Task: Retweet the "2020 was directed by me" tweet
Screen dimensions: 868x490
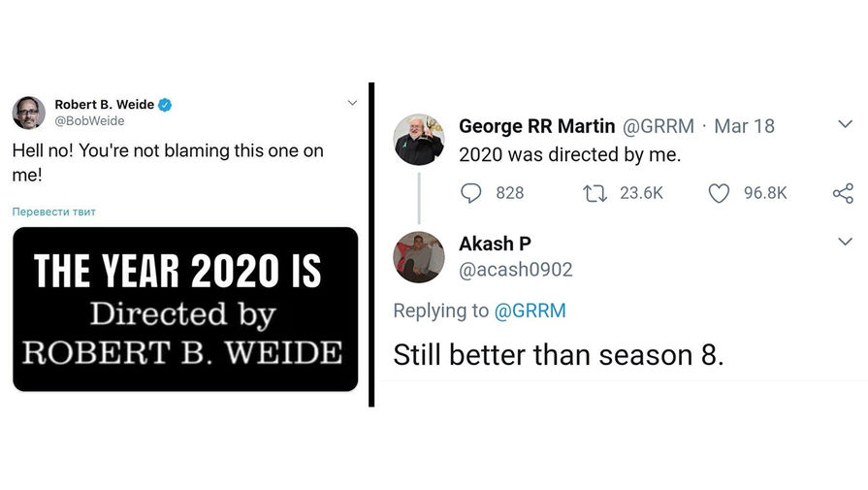Action: 593,193
